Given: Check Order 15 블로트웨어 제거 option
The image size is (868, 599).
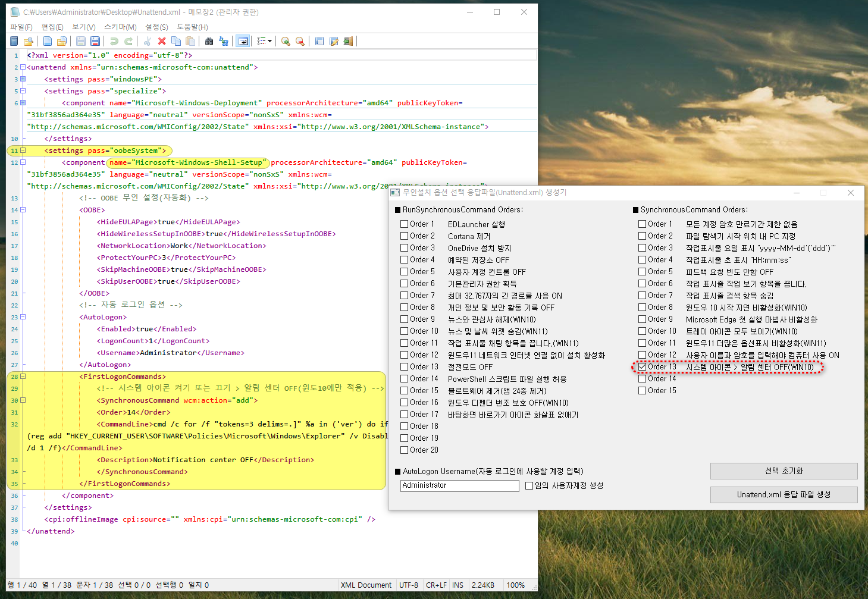Looking at the screenshot, I should pyautogui.click(x=404, y=391).
